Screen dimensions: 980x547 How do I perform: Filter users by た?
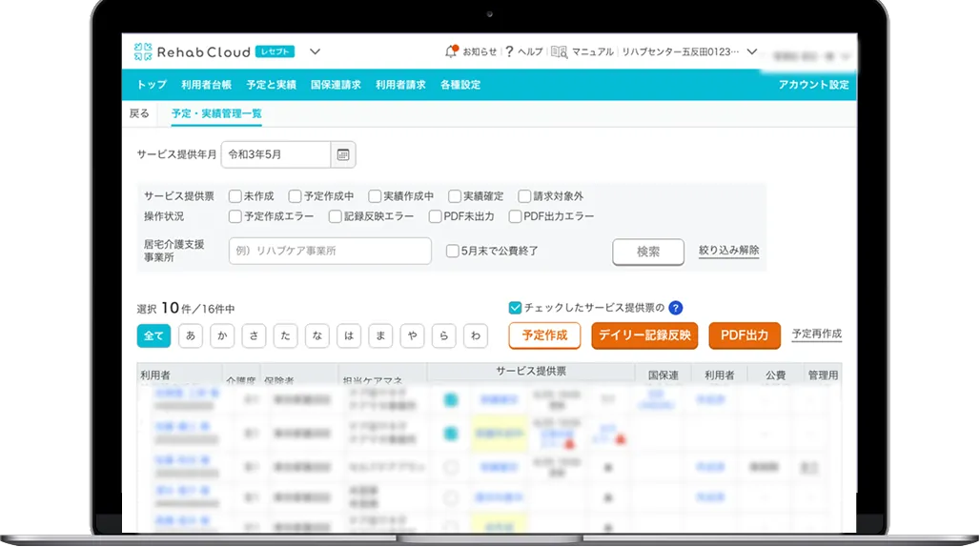coord(285,336)
